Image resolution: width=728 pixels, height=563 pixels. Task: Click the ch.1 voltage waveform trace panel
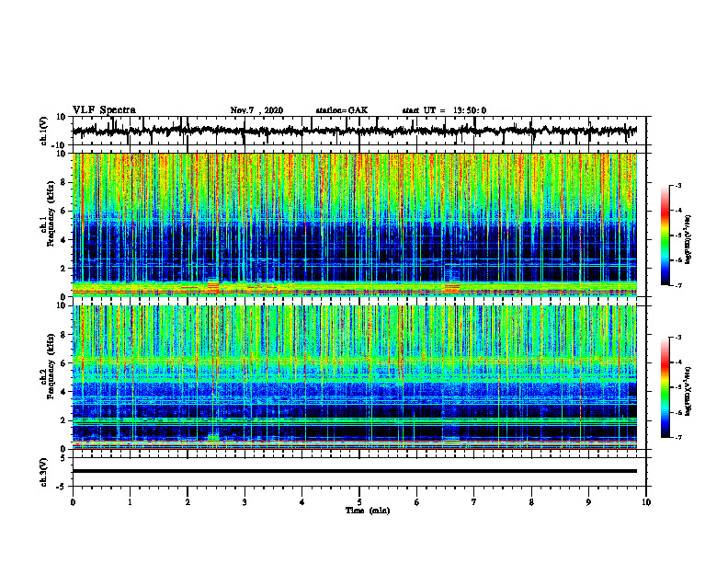pyautogui.click(x=358, y=131)
